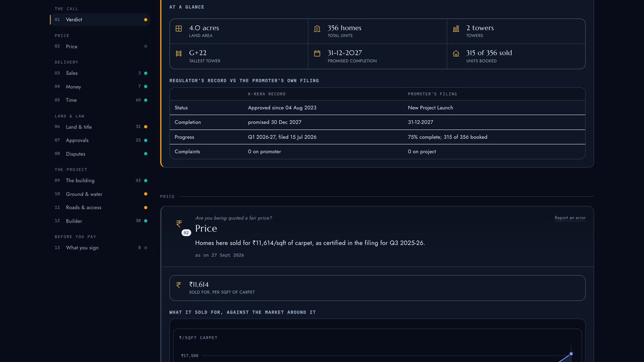Click the G+22 value

pyautogui.click(x=197, y=53)
